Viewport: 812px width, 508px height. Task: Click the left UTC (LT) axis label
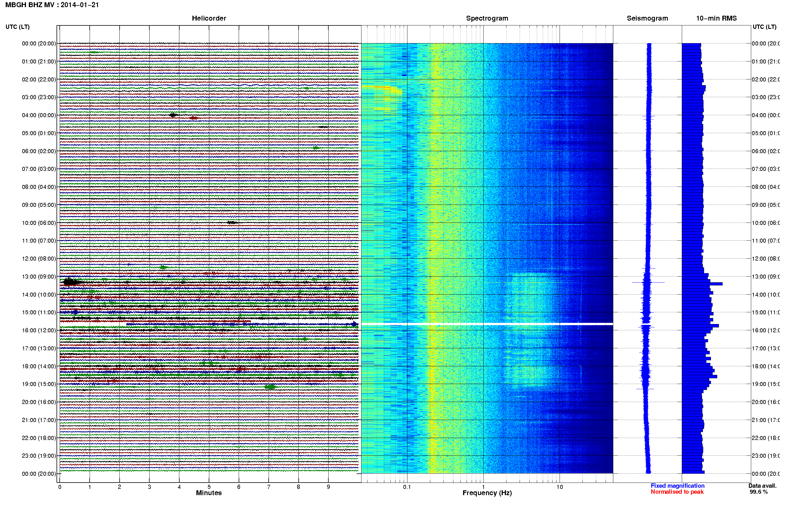click(x=17, y=27)
